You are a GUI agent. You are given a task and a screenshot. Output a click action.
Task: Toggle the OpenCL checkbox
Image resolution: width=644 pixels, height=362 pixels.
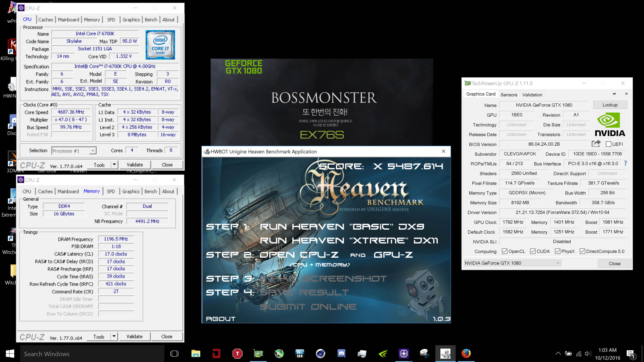[504, 251]
